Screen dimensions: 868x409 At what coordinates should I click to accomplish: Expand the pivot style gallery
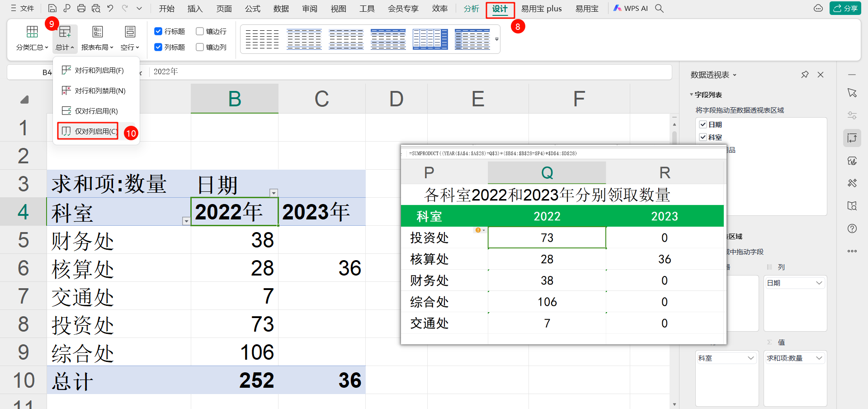tap(497, 39)
